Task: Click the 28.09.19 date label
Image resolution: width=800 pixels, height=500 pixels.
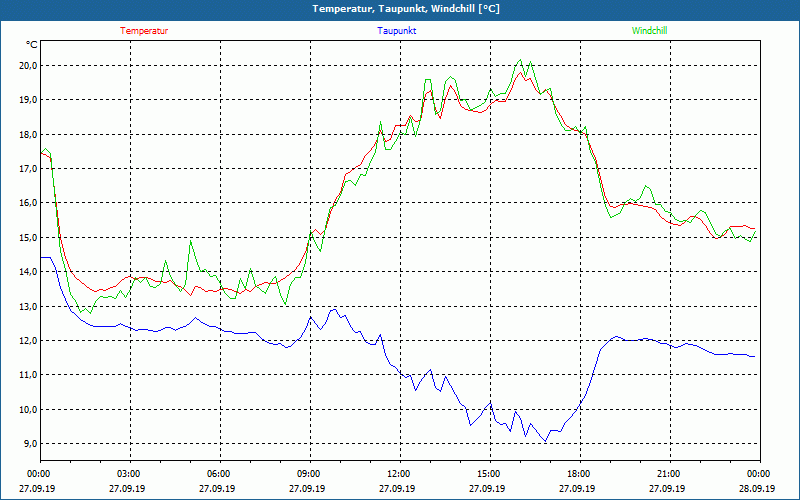Action: pos(757,488)
